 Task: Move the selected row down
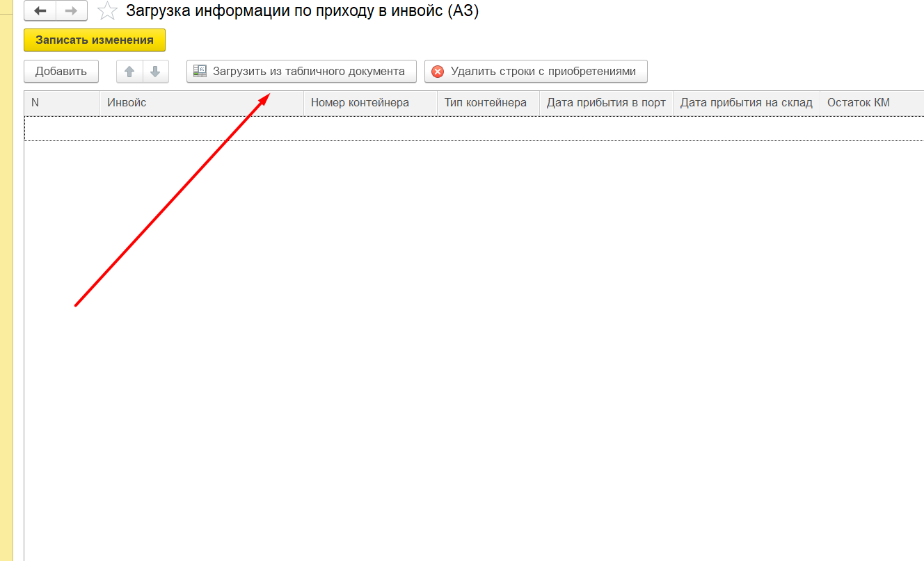pos(155,72)
